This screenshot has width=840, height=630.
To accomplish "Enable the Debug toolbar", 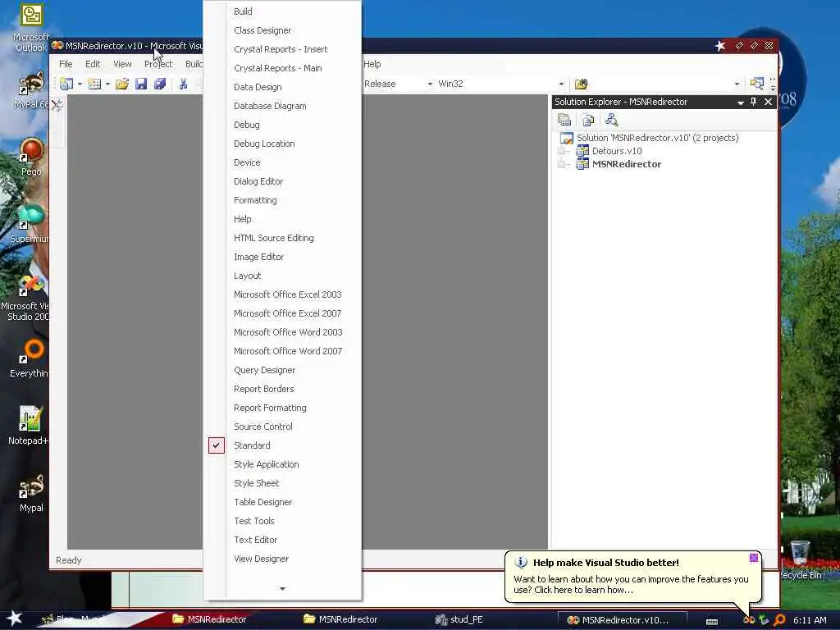I will click(x=282, y=125).
